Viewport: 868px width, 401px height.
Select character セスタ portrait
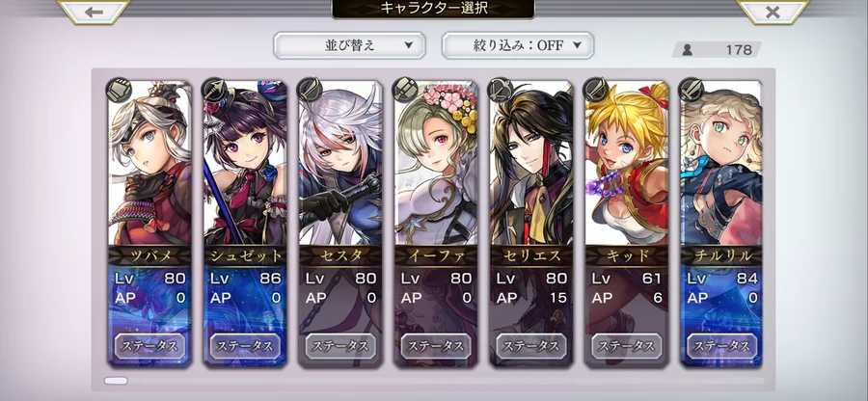click(x=340, y=163)
